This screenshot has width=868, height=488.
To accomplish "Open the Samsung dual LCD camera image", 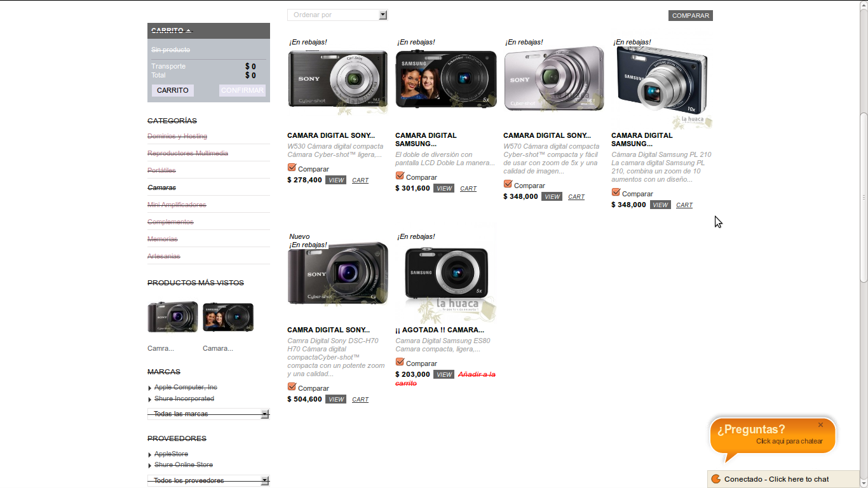I will (x=446, y=79).
